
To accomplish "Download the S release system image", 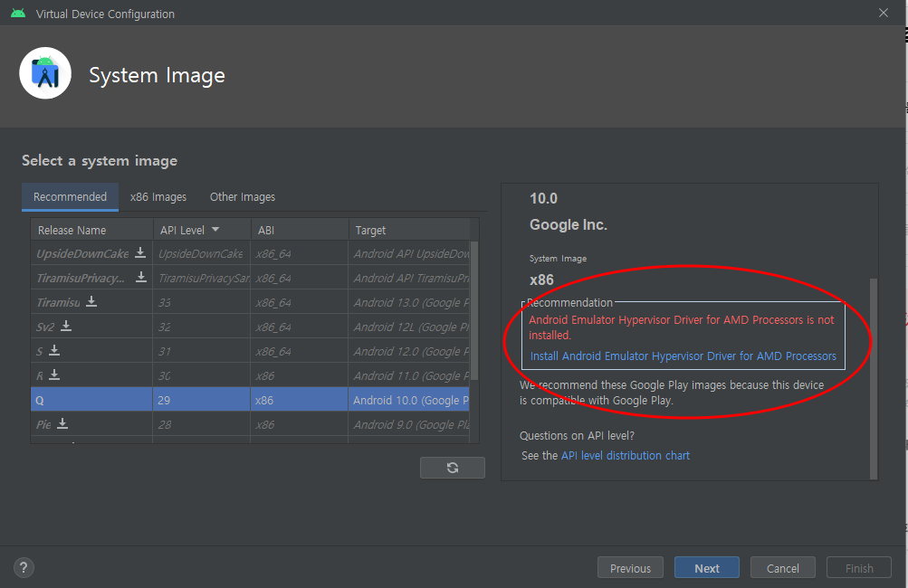I will (54, 350).
